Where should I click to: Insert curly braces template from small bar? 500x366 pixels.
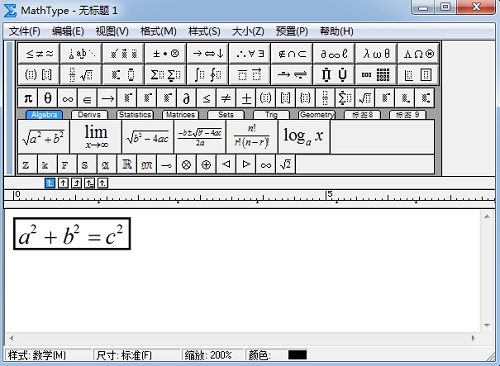point(305,98)
